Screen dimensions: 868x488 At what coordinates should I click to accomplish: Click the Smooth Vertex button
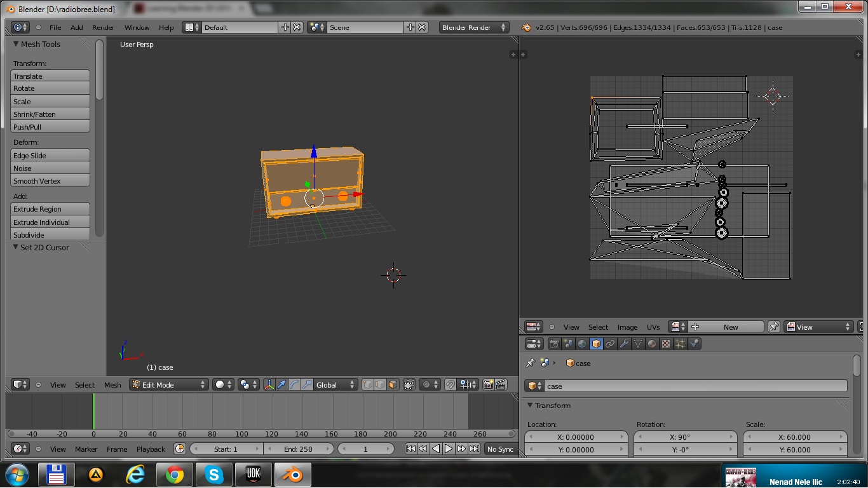(50, 180)
